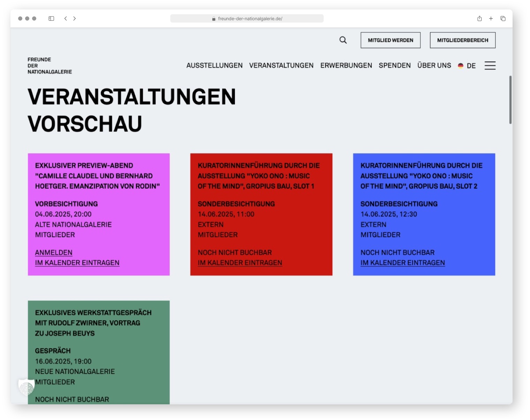Click Vorbesichtigung label in pink card

point(66,204)
